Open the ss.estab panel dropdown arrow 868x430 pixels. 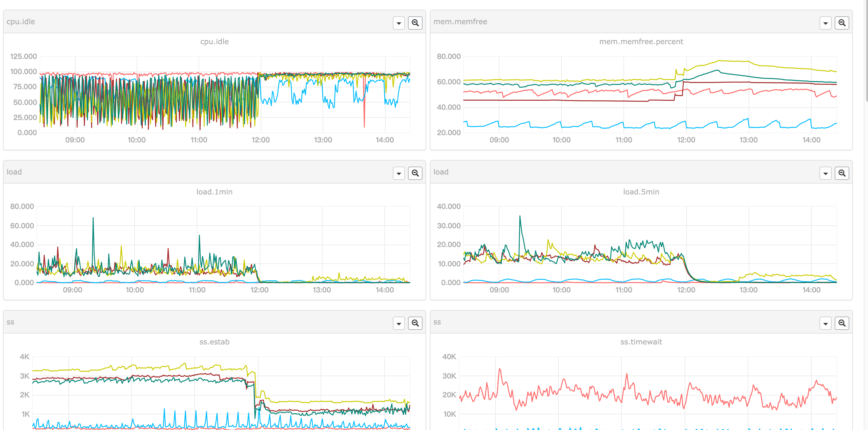pyautogui.click(x=399, y=323)
